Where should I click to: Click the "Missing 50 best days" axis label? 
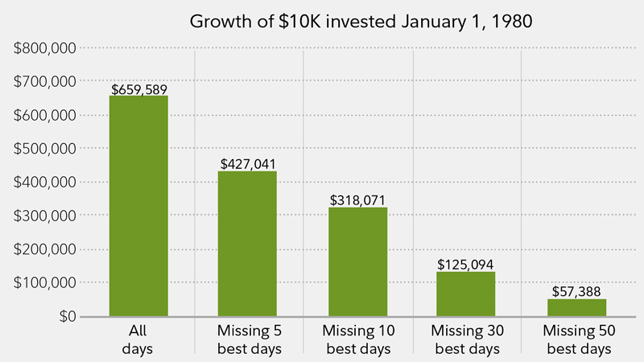pyautogui.click(x=575, y=339)
